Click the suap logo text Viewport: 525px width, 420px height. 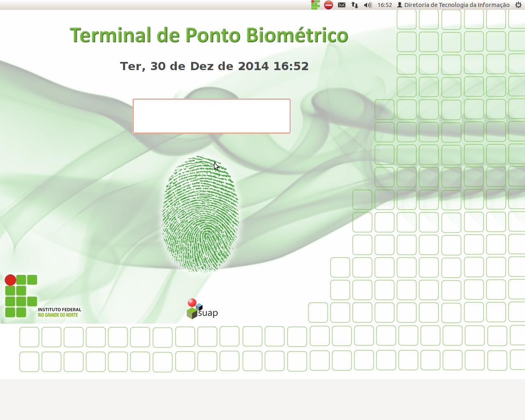pos(208,313)
